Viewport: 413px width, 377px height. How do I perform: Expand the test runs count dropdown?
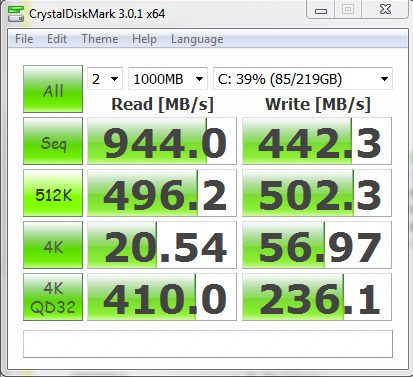pos(105,79)
